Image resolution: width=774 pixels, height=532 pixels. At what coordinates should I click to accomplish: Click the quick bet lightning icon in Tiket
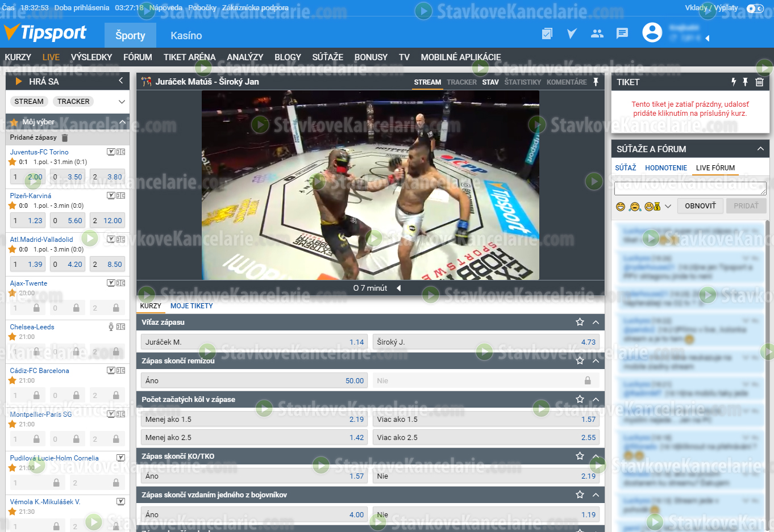click(x=733, y=82)
